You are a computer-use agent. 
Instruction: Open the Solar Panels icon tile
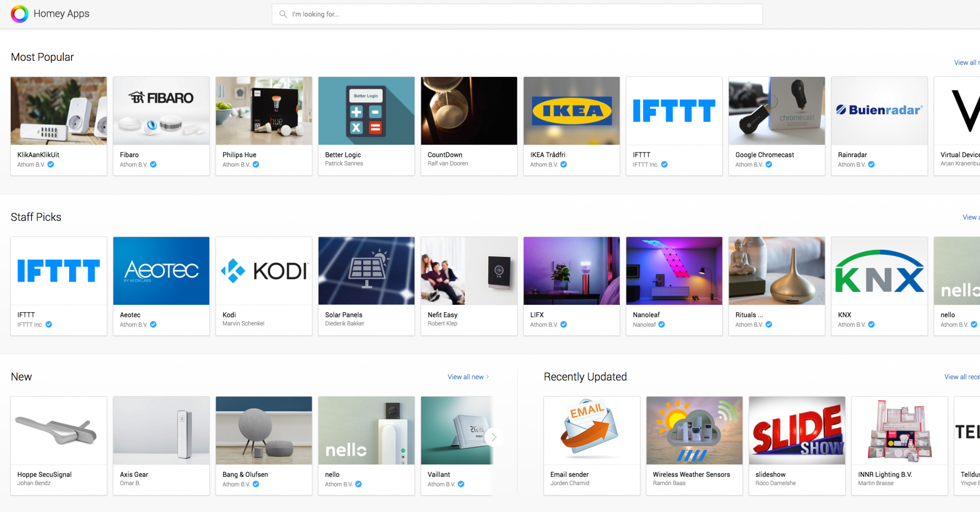[x=367, y=271]
